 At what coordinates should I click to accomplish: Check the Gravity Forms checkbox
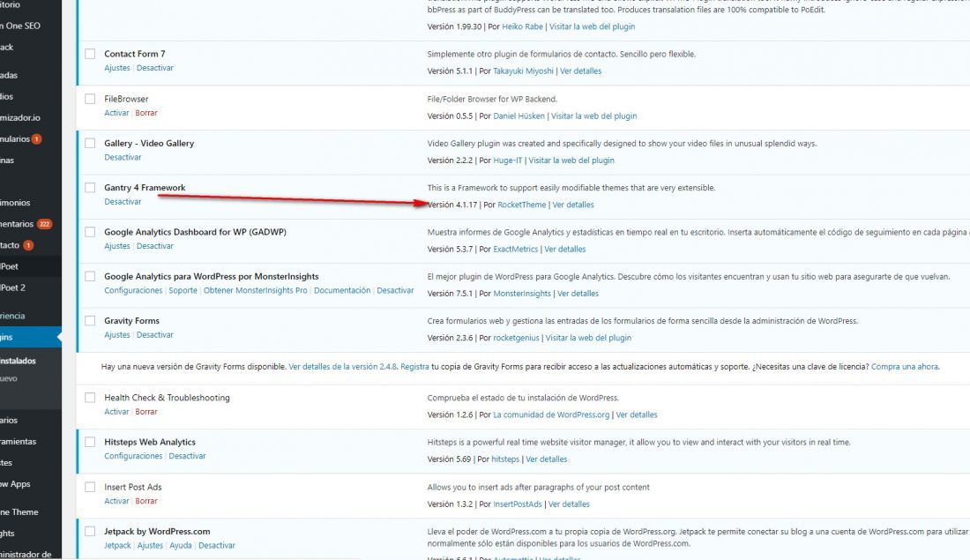(x=90, y=320)
